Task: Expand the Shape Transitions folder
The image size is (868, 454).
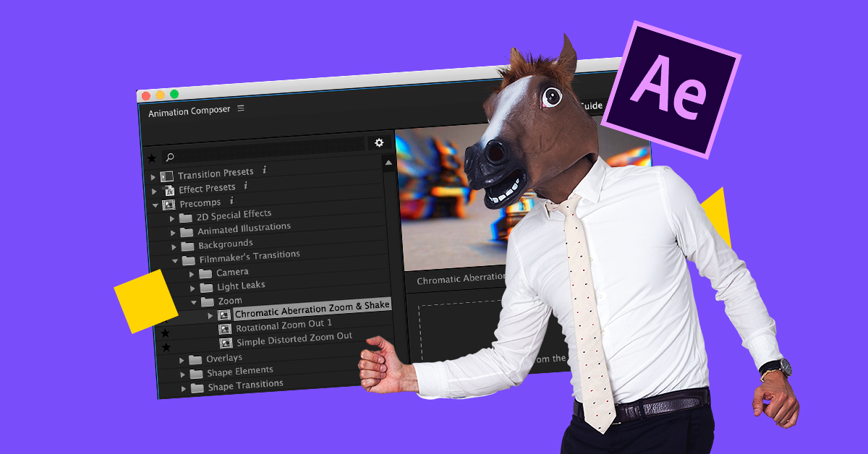Action: coord(184,388)
